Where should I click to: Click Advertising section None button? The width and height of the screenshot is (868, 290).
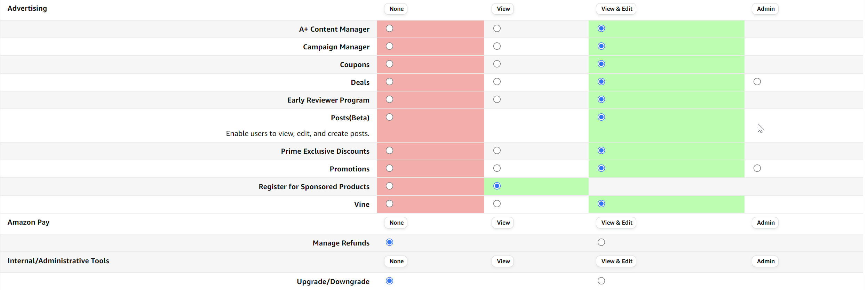396,9
